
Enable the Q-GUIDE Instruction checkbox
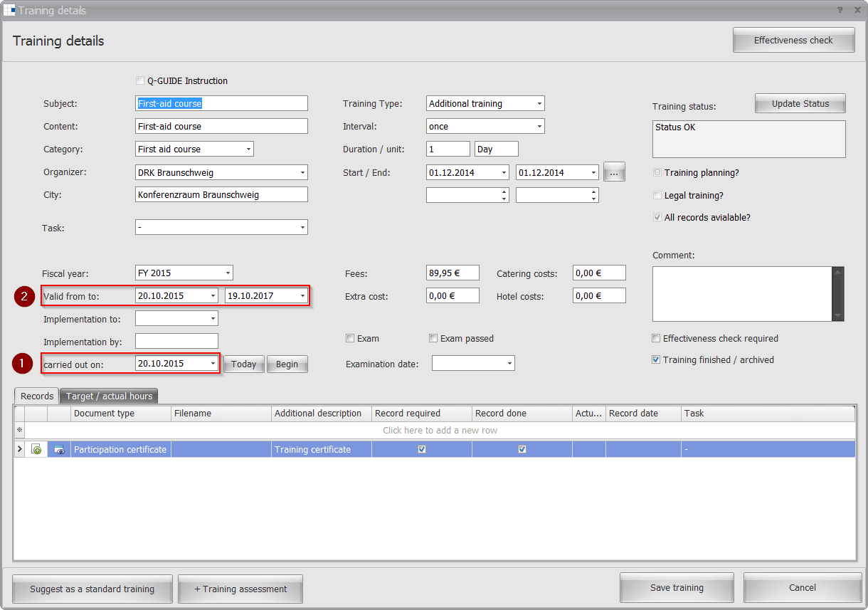coord(139,81)
